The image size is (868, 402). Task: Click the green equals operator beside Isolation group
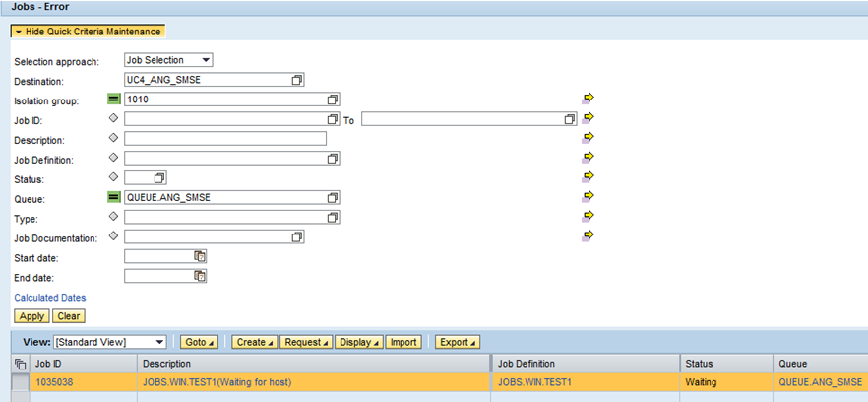[114, 100]
